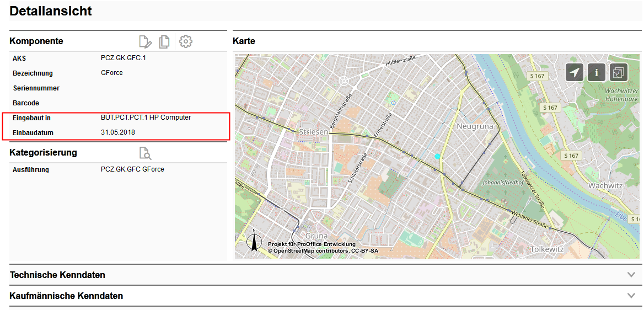Click the map navigation arrow button
The image size is (644, 310).
(x=575, y=72)
